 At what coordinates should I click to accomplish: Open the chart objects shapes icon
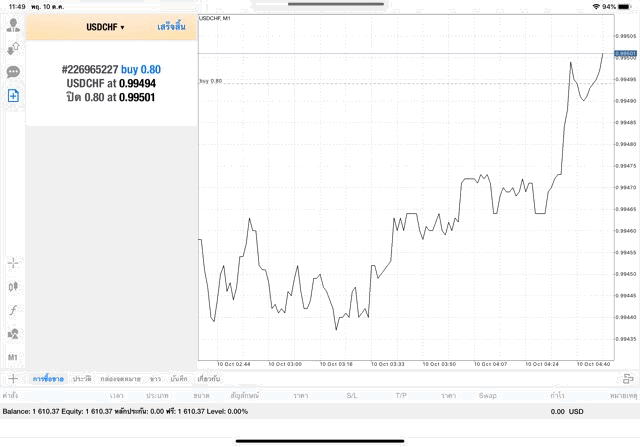pos(13,334)
